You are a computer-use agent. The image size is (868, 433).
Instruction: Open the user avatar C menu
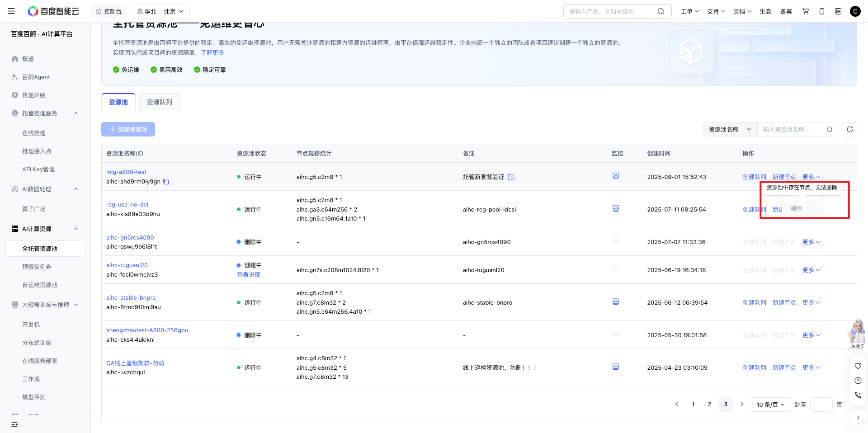(855, 11)
